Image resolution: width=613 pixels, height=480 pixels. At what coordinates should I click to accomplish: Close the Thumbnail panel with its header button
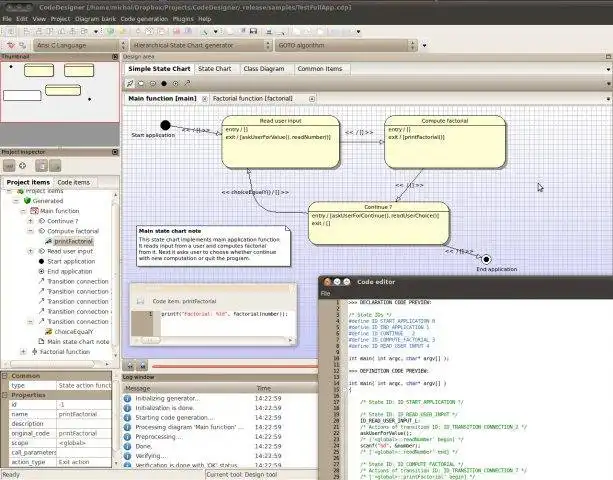tap(115, 57)
